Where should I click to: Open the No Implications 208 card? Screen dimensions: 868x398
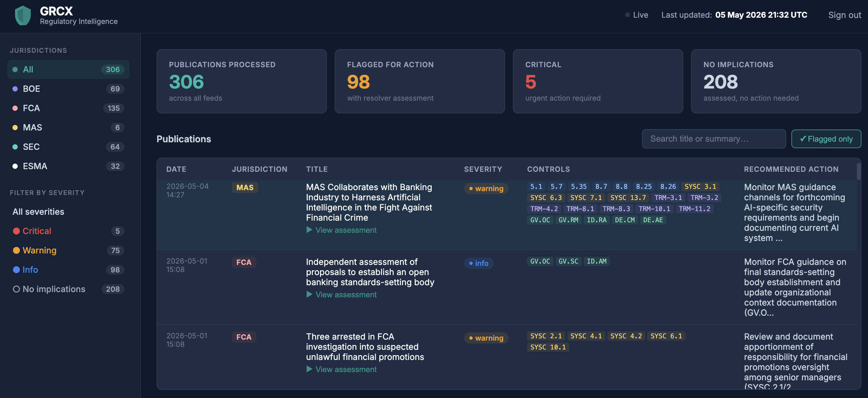coord(776,81)
